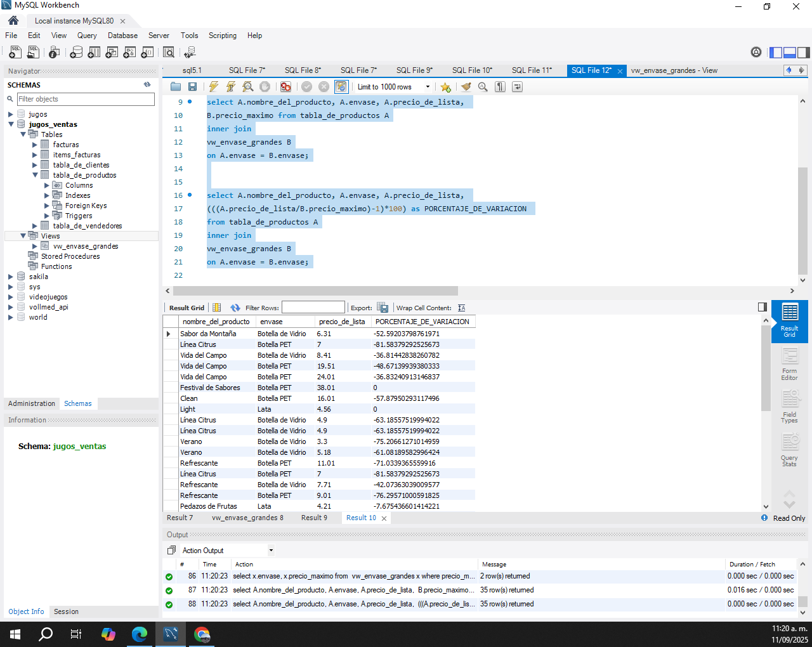Click the Filter objects search field
The width and height of the screenshot is (812, 647).
(x=86, y=99)
